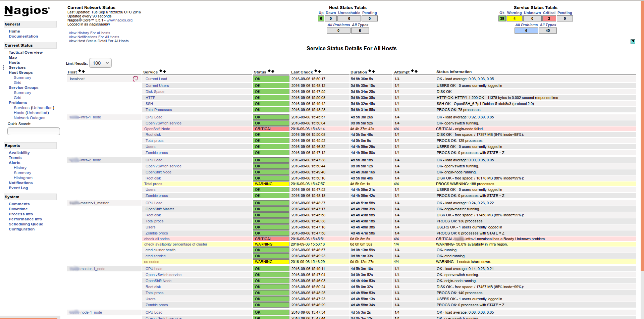Sort Service column descending arrow
The width and height of the screenshot is (644, 319).
point(164,71)
